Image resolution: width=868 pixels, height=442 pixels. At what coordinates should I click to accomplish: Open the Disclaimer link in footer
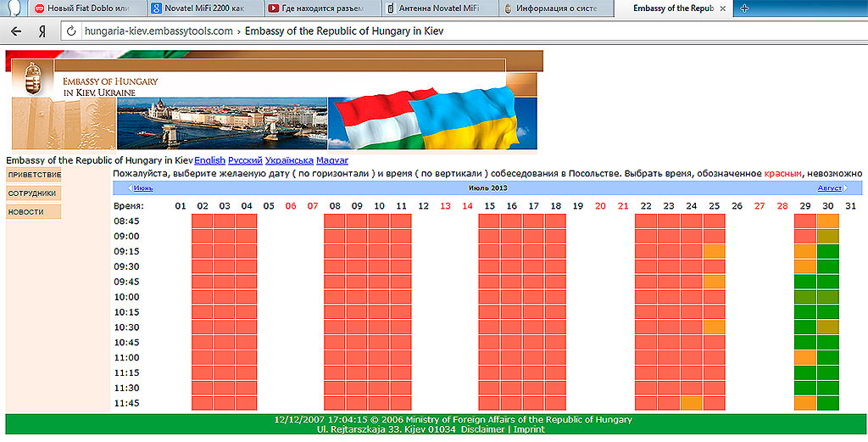(483, 430)
